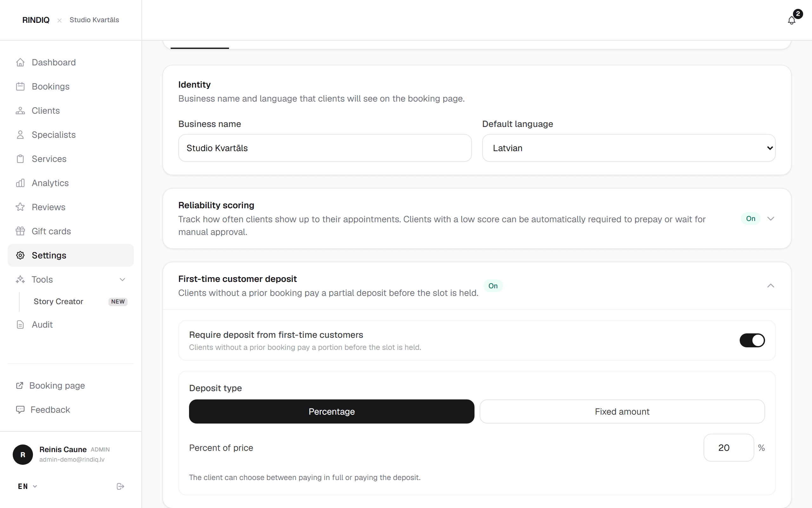Open the Audit log page

pyautogui.click(x=70, y=324)
